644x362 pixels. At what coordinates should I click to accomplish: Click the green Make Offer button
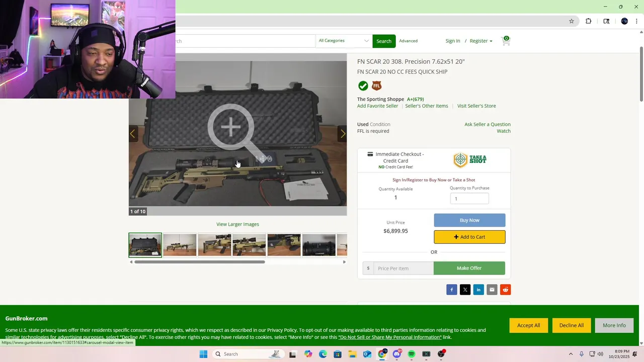click(469, 268)
